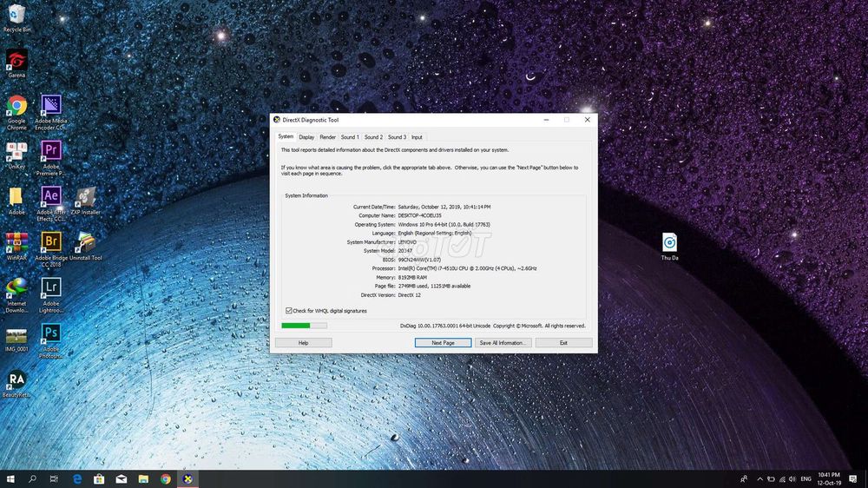Open Microsoft Store from taskbar
The width and height of the screenshot is (868, 488).
coord(99,479)
